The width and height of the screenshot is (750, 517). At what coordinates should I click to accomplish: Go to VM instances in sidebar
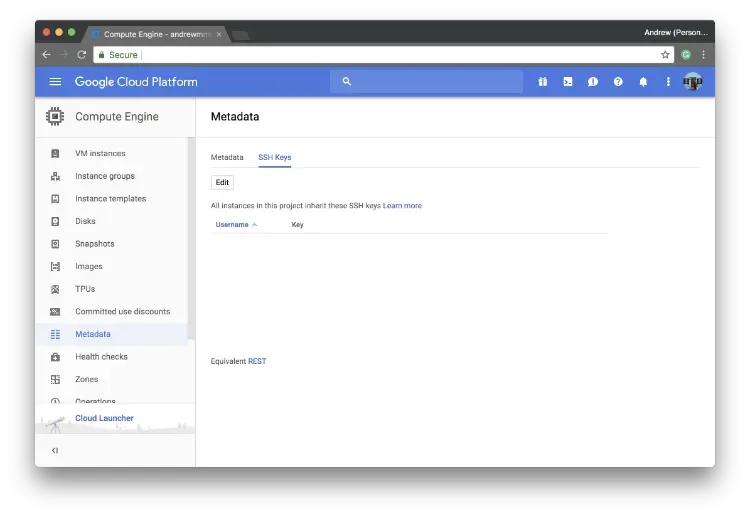click(100, 154)
